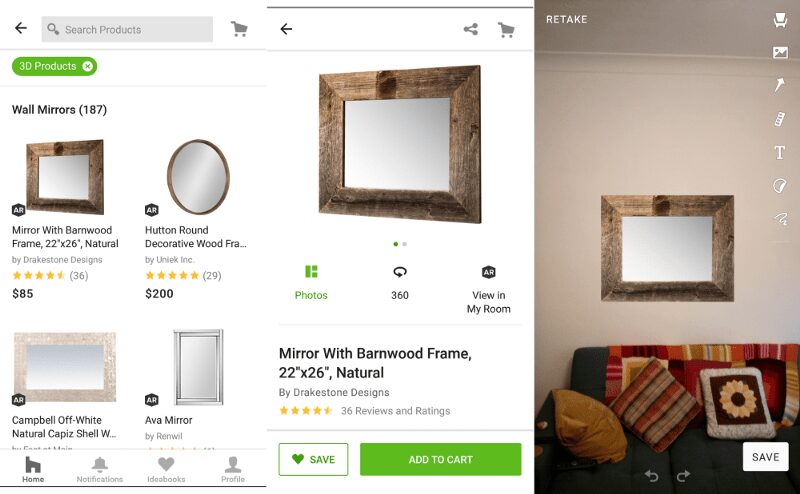Select the text tool in camera view
This screenshot has height=494, width=800.
pos(780,153)
